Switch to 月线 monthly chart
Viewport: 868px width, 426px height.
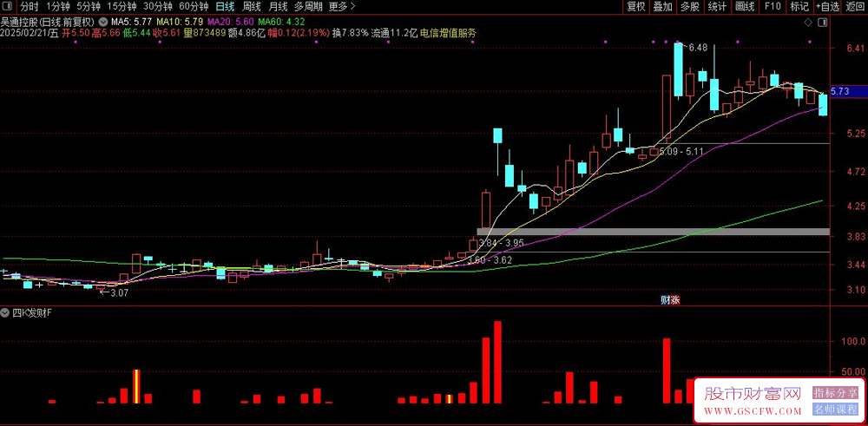click(278, 7)
